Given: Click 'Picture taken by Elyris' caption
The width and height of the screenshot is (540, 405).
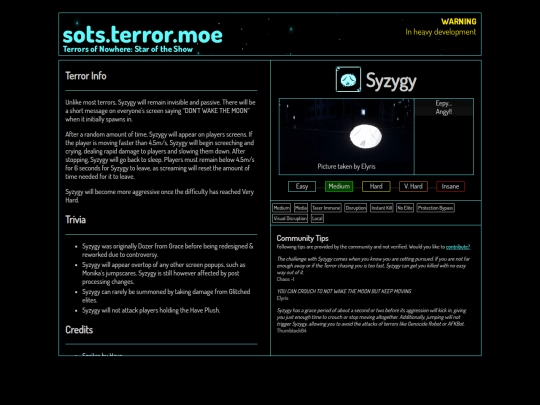Looking at the screenshot, I should (346, 167).
